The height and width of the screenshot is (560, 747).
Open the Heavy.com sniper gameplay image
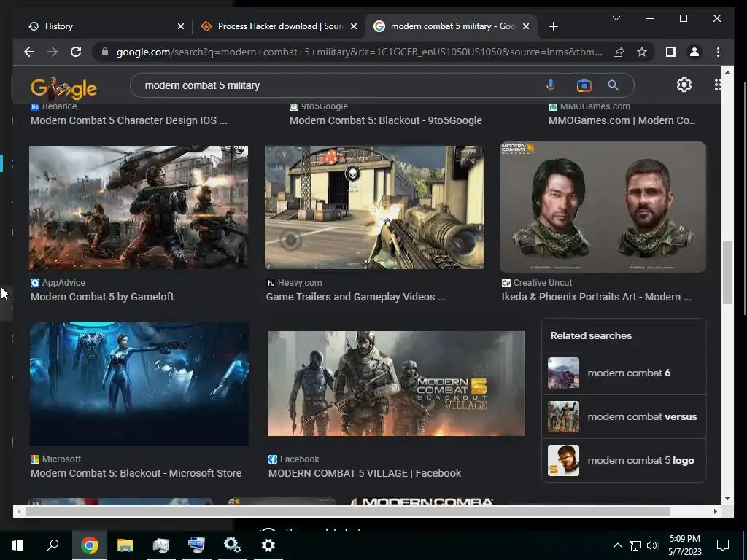374,207
